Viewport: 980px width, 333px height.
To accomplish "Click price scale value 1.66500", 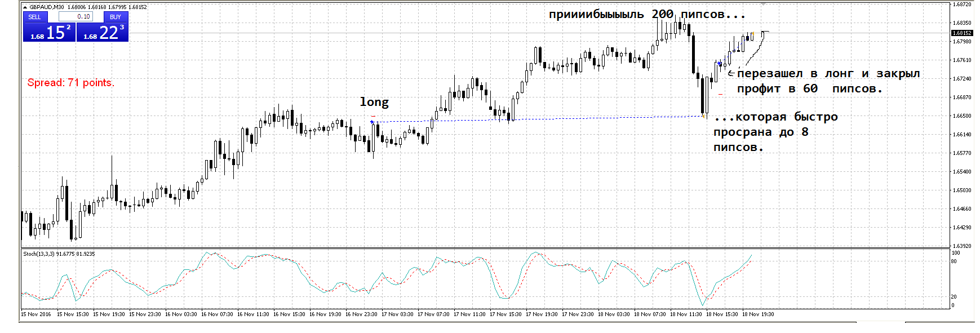I will pyautogui.click(x=962, y=116).
